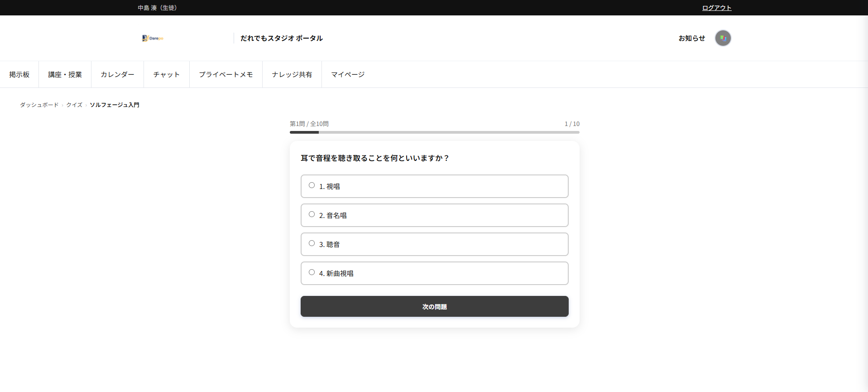Click the quiz progress bar

click(x=435, y=132)
